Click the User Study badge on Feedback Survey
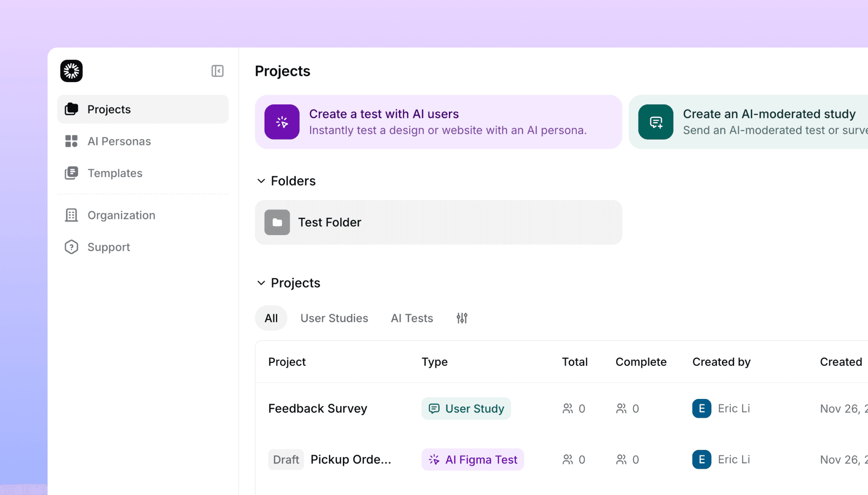This screenshot has height=495, width=868. tap(466, 408)
